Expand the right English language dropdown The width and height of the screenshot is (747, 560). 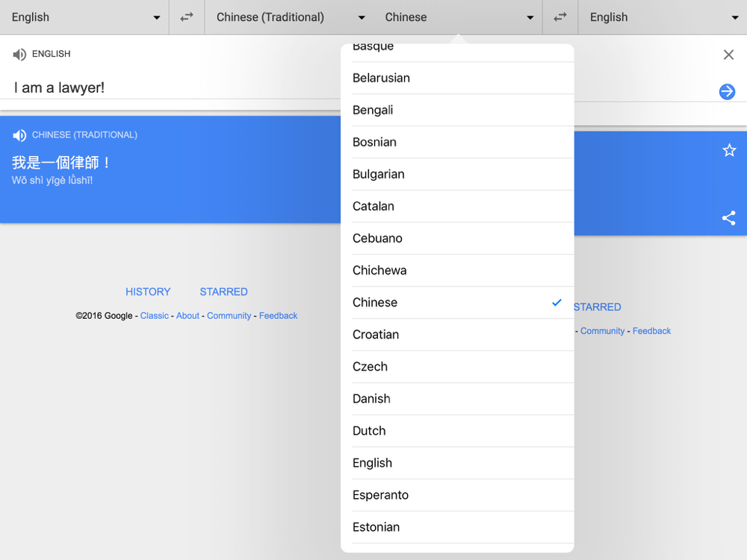tap(662, 17)
